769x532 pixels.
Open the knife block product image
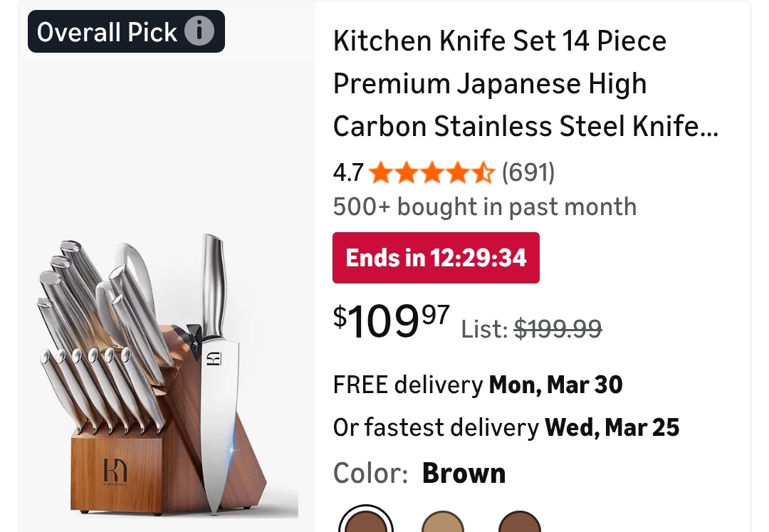(x=164, y=370)
